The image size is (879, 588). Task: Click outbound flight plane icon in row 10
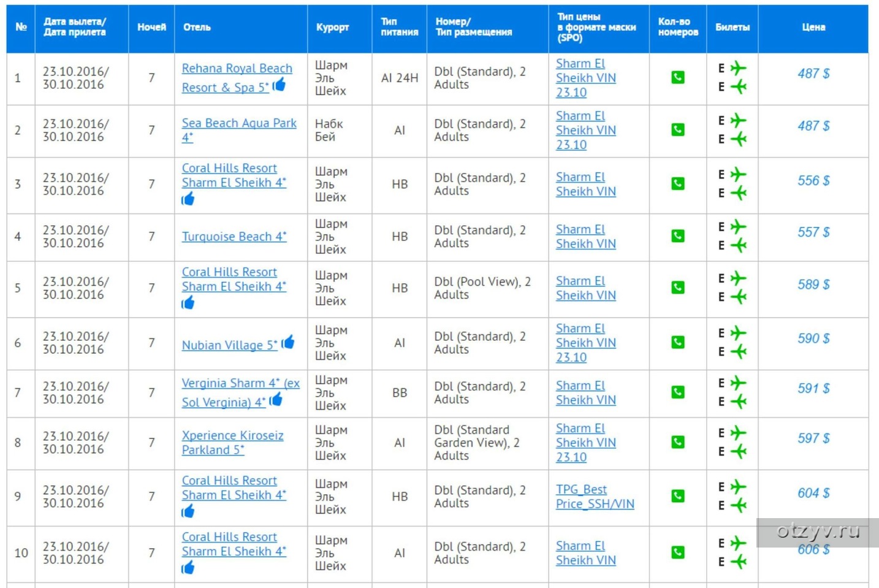click(738, 543)
